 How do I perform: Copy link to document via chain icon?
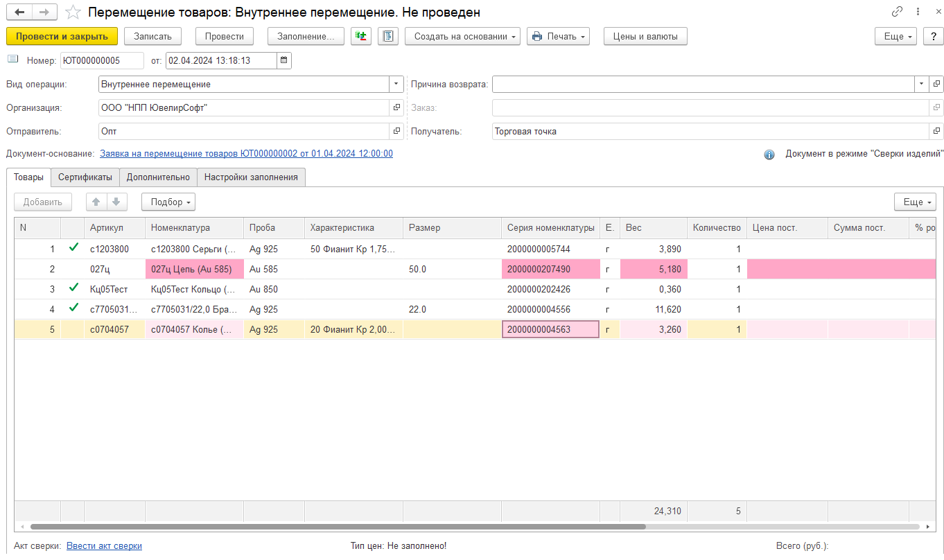[x=898, y=12]
